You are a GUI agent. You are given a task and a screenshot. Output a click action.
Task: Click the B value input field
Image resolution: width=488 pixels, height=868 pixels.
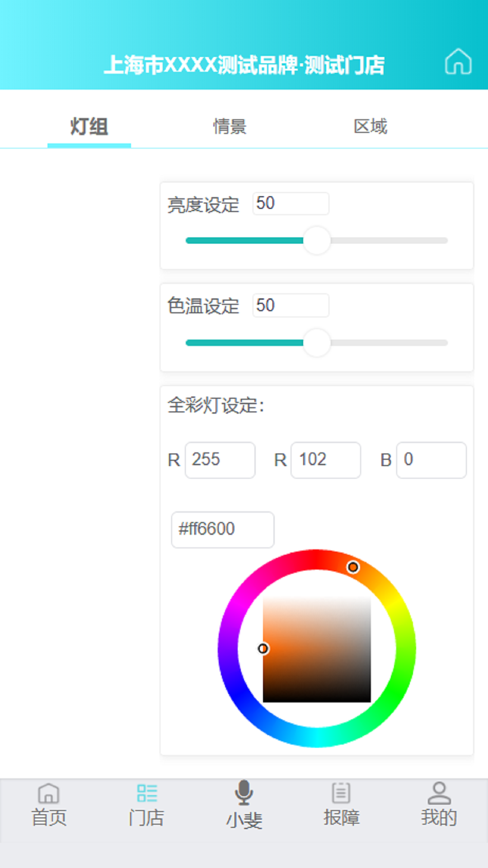(431, 460)
